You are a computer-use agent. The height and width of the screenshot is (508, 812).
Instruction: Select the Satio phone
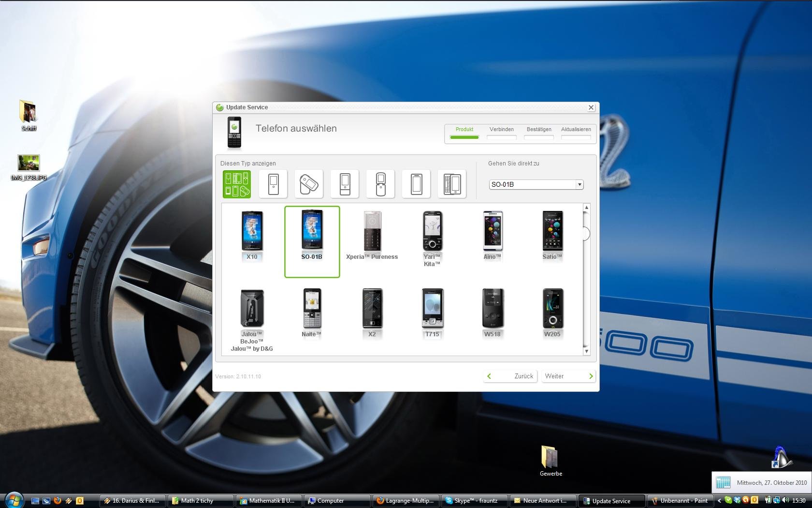point(552,236)
